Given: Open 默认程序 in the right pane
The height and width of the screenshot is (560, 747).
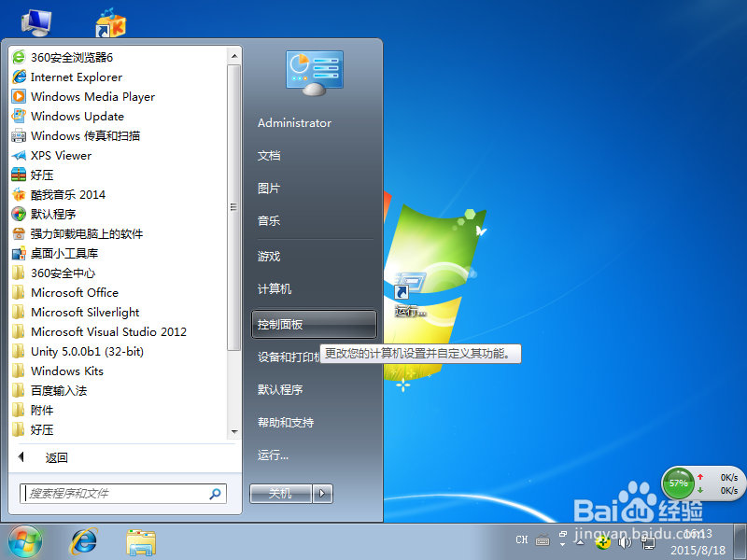Looking at the screenshot, I should coord(280,389).
